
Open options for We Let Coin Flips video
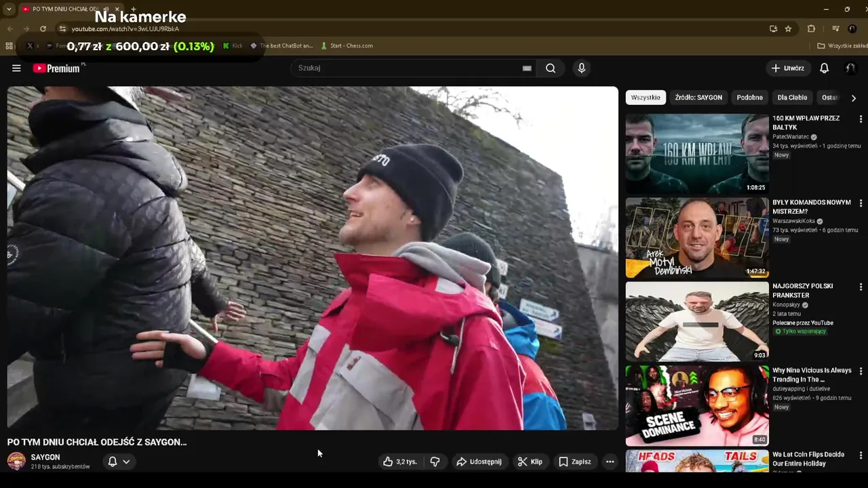(861, 455)
